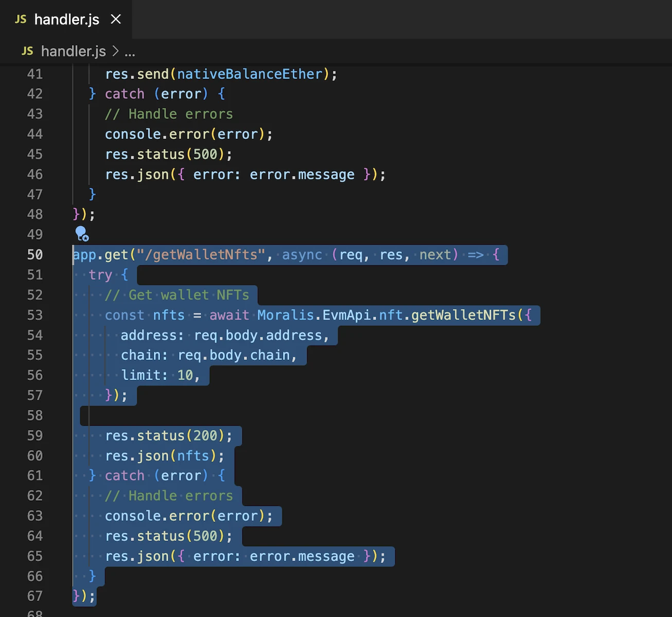Click the breadcrumb chevron separator after handler.js
The image size is (672, 617).
115,51
